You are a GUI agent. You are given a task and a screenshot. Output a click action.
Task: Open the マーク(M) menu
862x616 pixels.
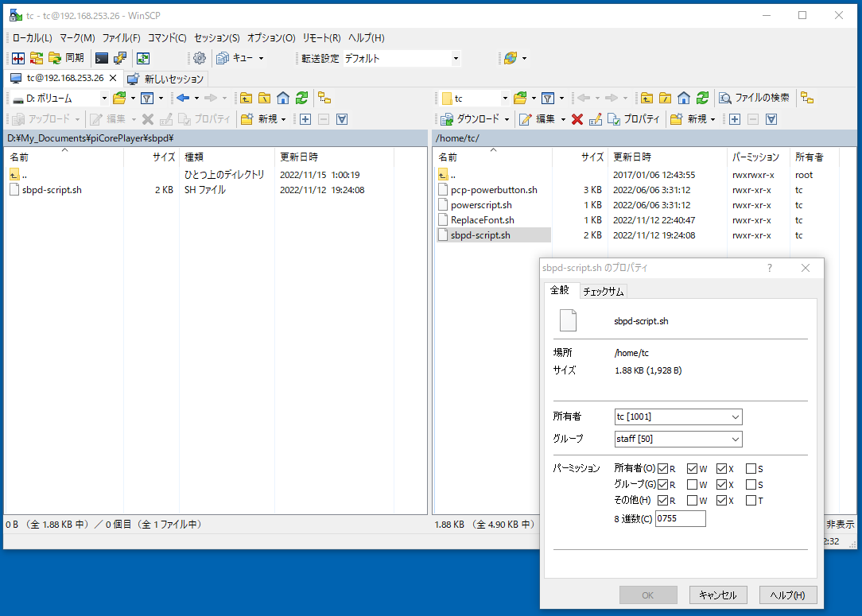(77, 38)
